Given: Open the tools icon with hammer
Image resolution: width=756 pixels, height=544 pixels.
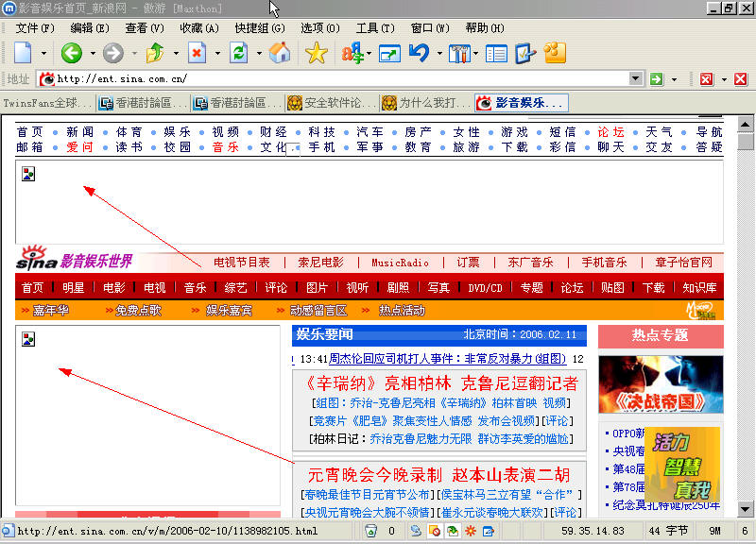Looking at the screenshot, I should [x=459, y=54].
